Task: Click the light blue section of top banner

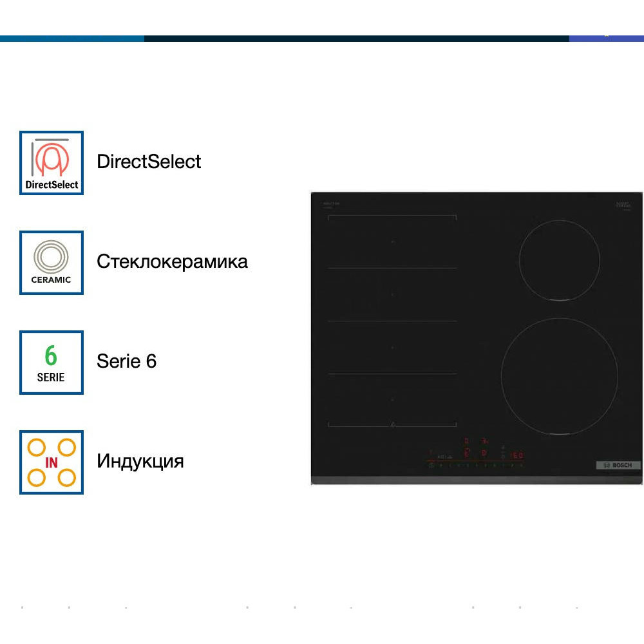Action: pos(71,39)
